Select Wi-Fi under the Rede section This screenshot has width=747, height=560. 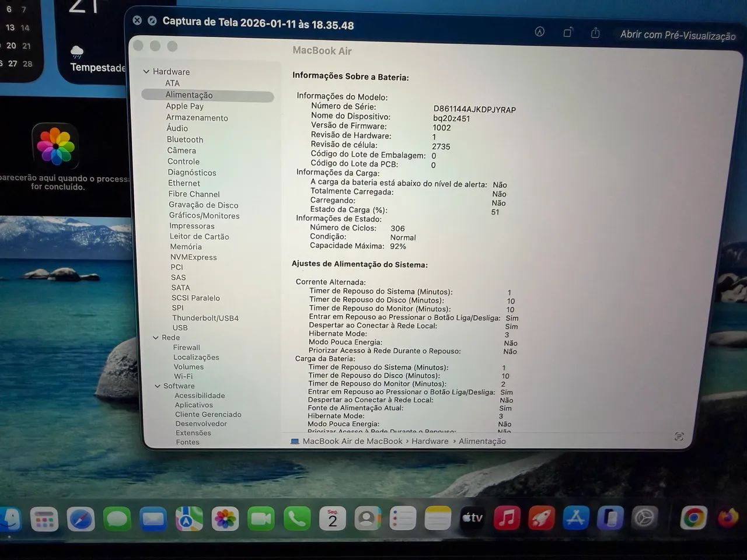(x=184, y=376)
